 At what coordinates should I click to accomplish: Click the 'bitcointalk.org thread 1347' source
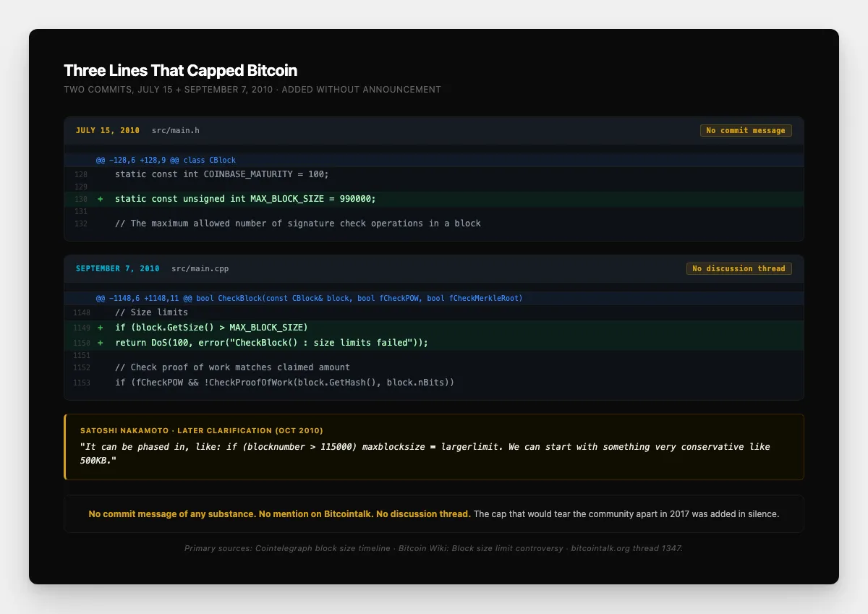(627, 548)
